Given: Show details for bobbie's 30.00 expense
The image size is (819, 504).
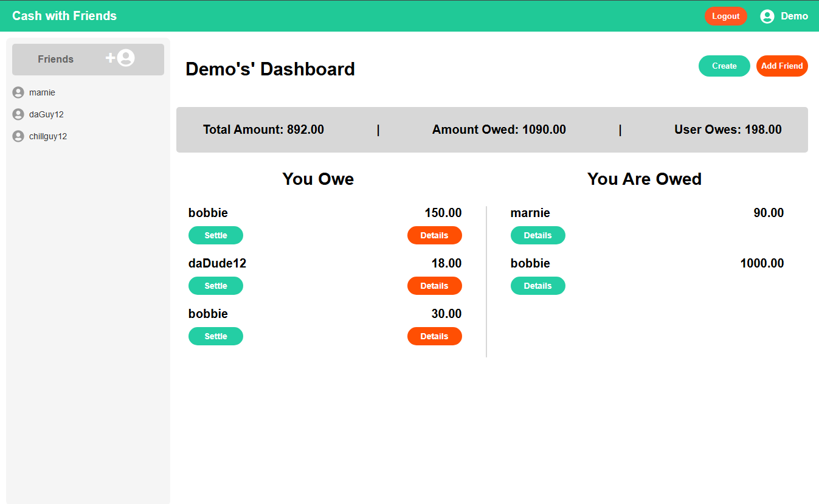Looking at the screenshot, I should click(x=434, y=336).
